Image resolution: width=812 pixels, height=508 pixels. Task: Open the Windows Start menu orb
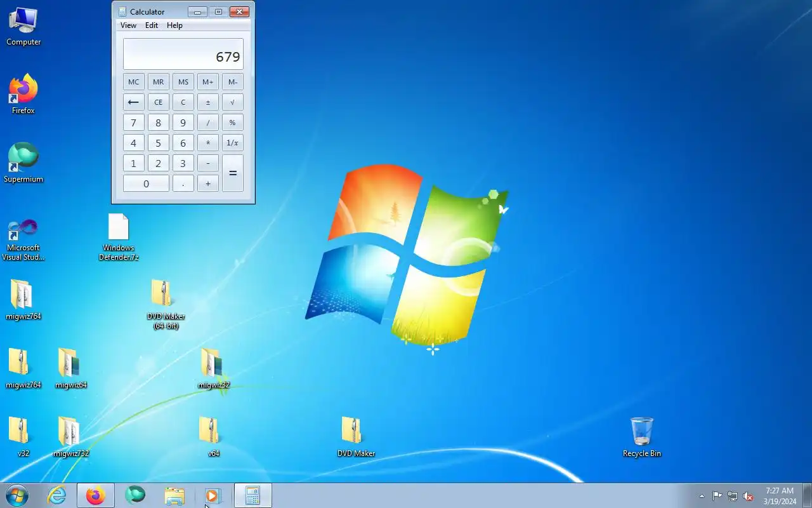pyautogui.click(x=16, y=495)
